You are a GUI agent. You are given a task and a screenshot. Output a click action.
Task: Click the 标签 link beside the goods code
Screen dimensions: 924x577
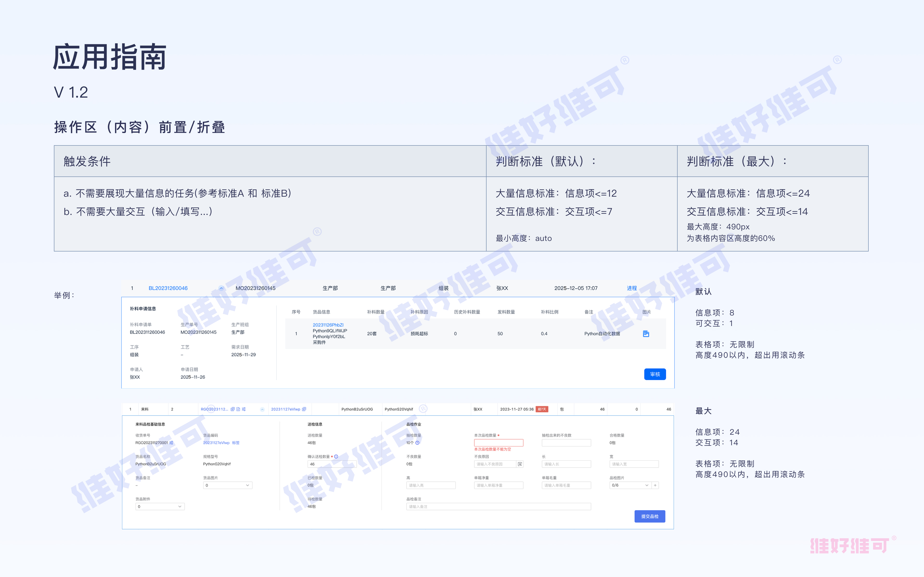pos(236,443)
